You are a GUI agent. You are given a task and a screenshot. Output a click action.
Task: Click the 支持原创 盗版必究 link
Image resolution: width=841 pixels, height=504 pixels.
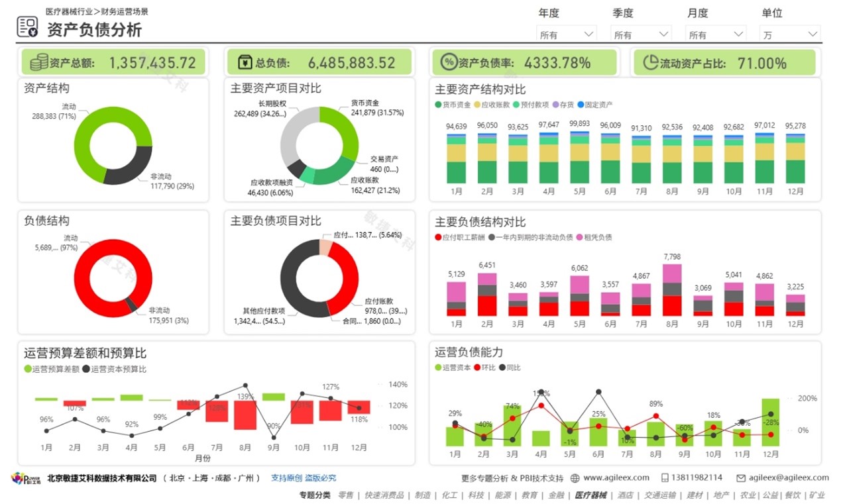[x=304, y=478]
